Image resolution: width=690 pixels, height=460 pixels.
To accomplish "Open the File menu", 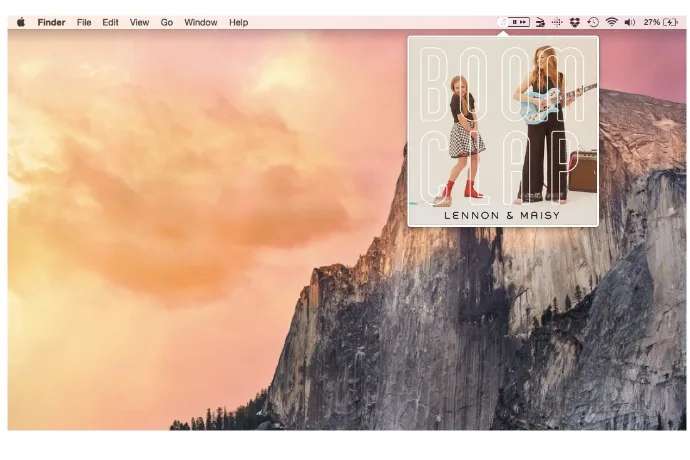I will click(84, 21).
